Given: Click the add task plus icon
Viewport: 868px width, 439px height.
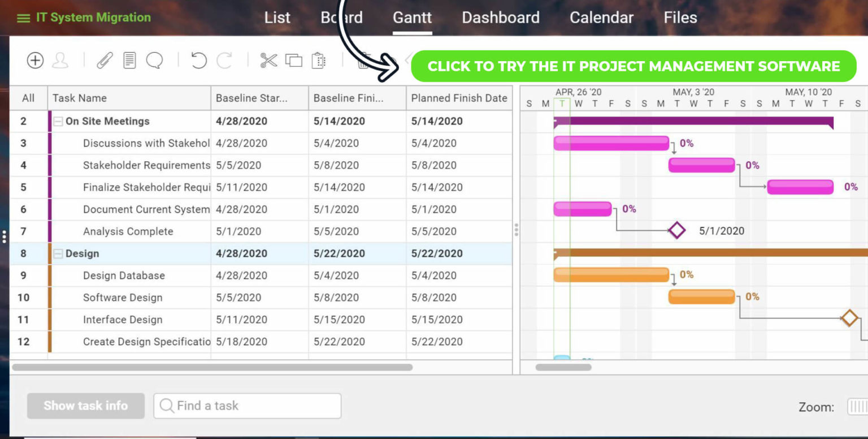Looking at the screenshot, I should click(x=35, y=61).
